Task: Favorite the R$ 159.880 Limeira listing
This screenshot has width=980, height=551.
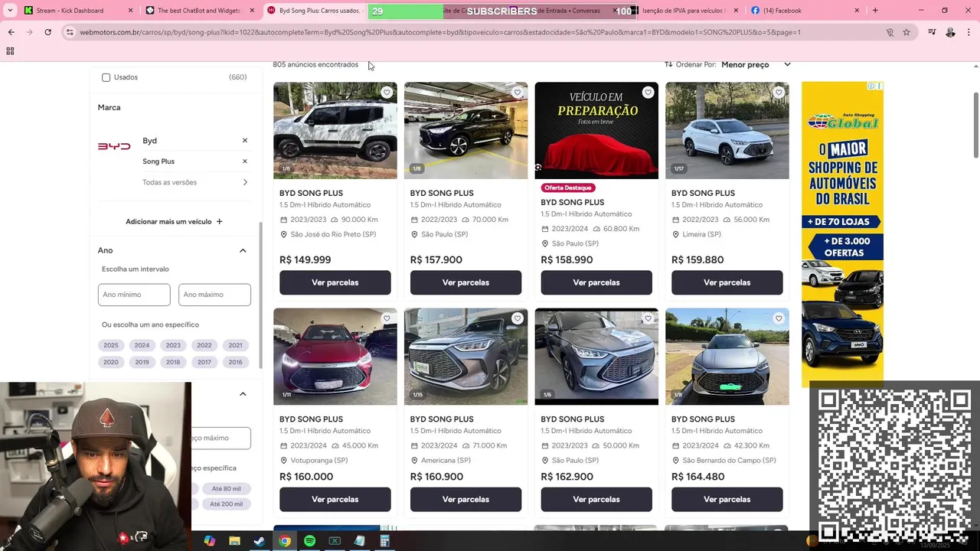Action: [779, 93]
